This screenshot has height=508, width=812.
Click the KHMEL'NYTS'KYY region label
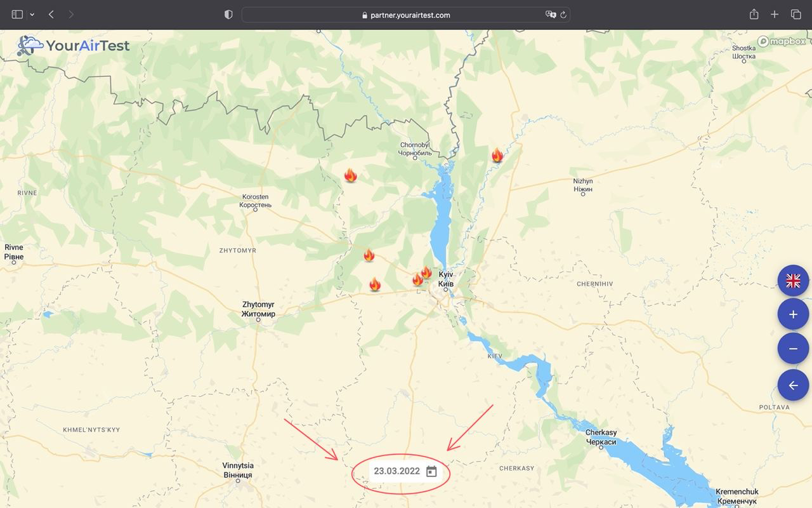[x=91, y=430]
